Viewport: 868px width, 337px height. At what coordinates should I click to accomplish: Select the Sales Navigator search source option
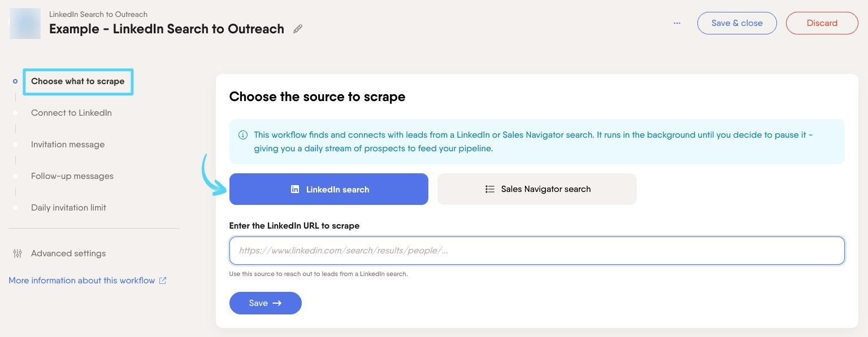coord(537,189)
